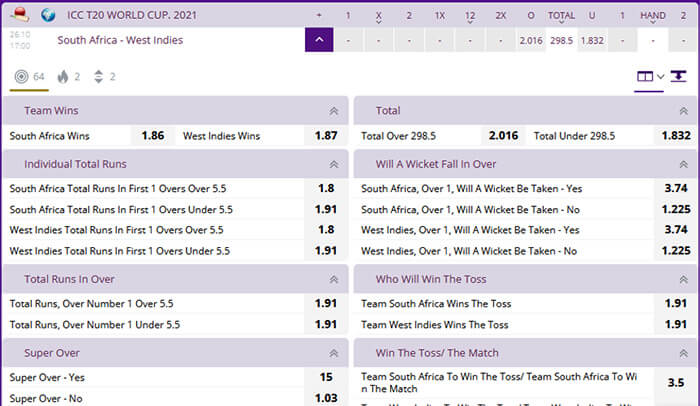
Task: Collapse Who Will Win The Toss
Action: click(x=683, y=280)
